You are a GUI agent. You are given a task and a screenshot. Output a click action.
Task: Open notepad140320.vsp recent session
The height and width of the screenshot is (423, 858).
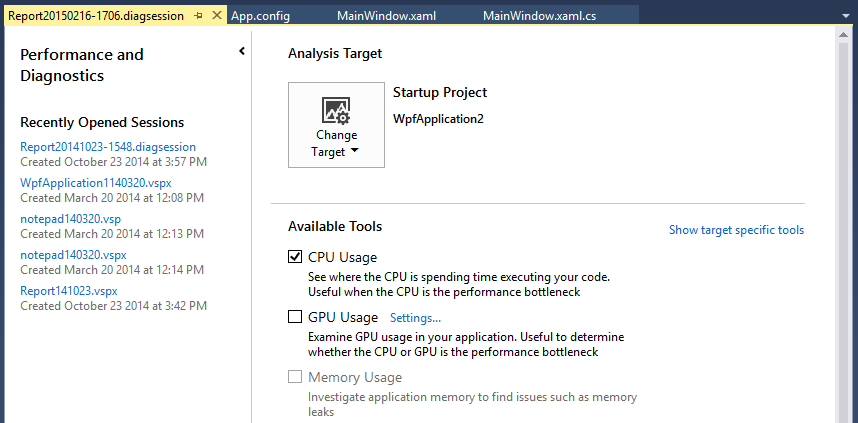point(71,219)
